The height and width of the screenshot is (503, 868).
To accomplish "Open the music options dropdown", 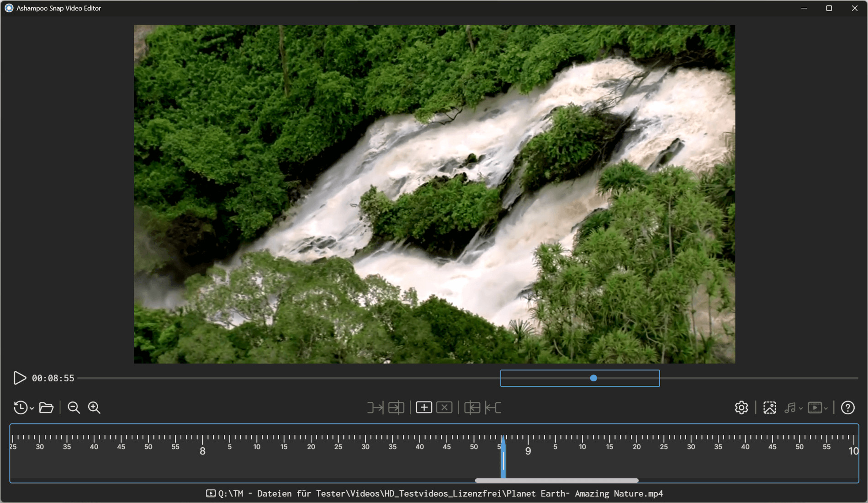I will tap(800, 409).
